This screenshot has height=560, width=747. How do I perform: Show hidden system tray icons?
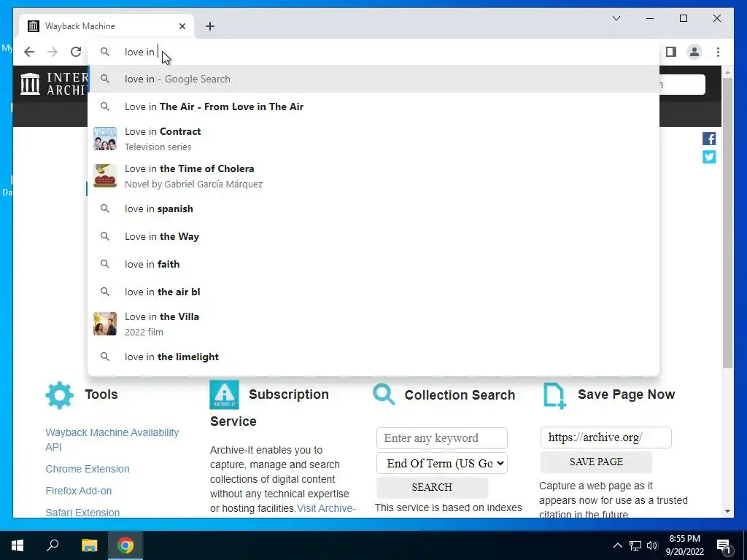click(617, 545)
